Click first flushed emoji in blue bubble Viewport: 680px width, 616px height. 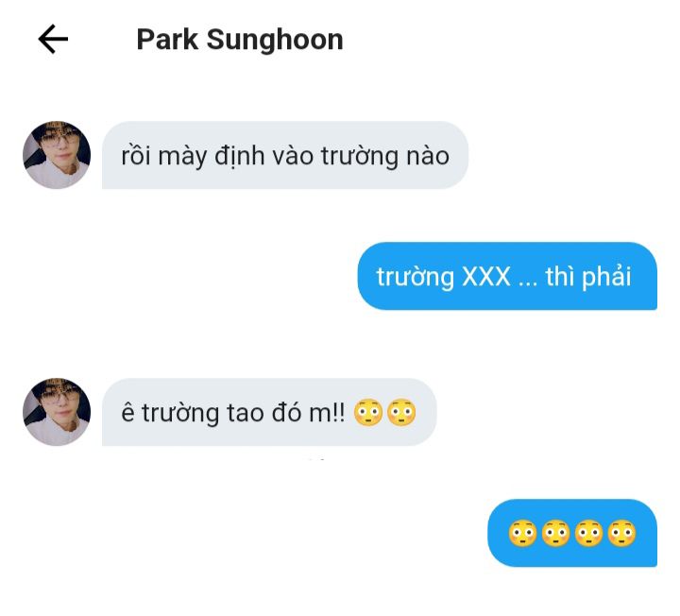coord(522,533)
